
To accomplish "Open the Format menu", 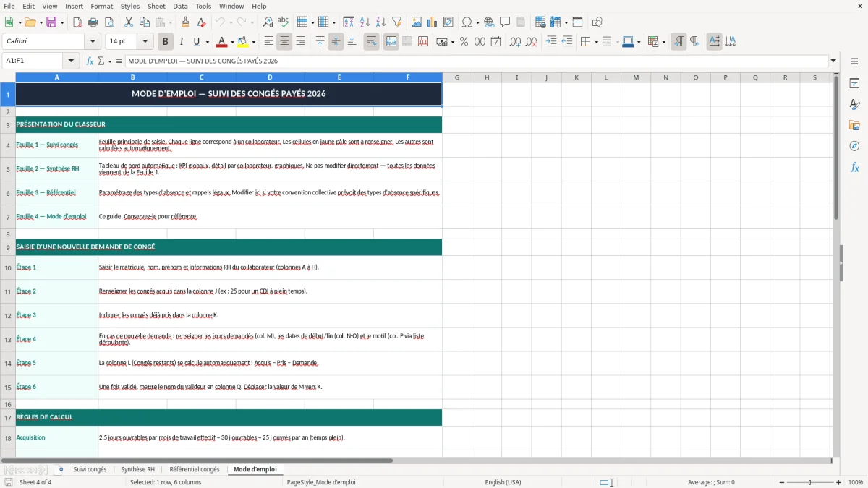I will pyautogui.click(x=101, y=6).
